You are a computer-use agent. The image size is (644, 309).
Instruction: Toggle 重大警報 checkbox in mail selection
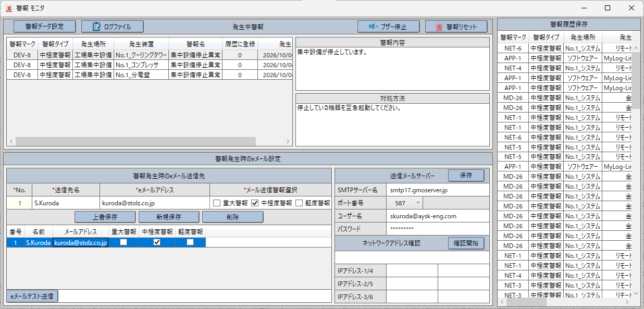(x=217, y=203)
